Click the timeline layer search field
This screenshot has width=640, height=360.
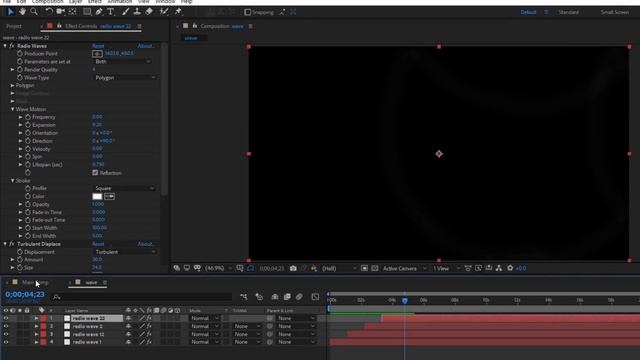[x=143, y=297]
